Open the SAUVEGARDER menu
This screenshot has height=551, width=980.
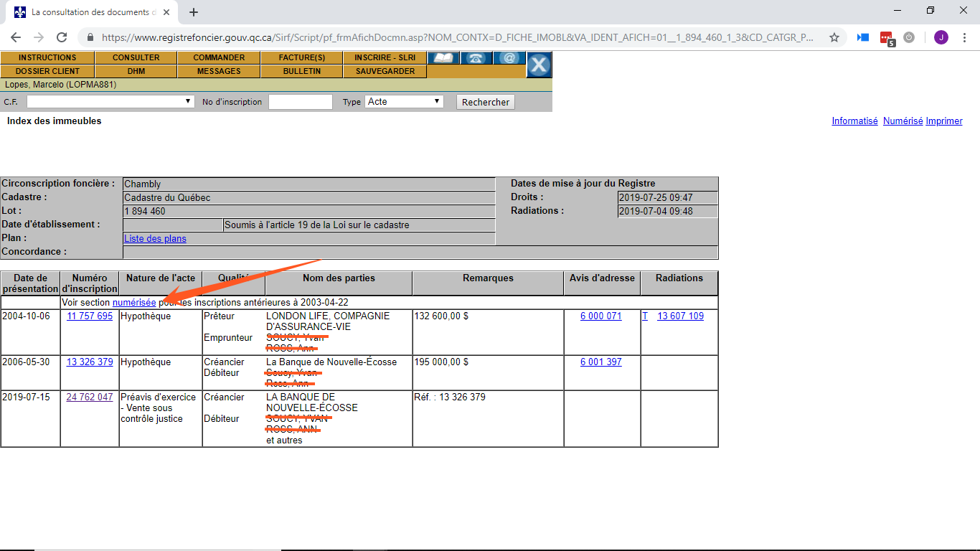click(x=385, y=72)
